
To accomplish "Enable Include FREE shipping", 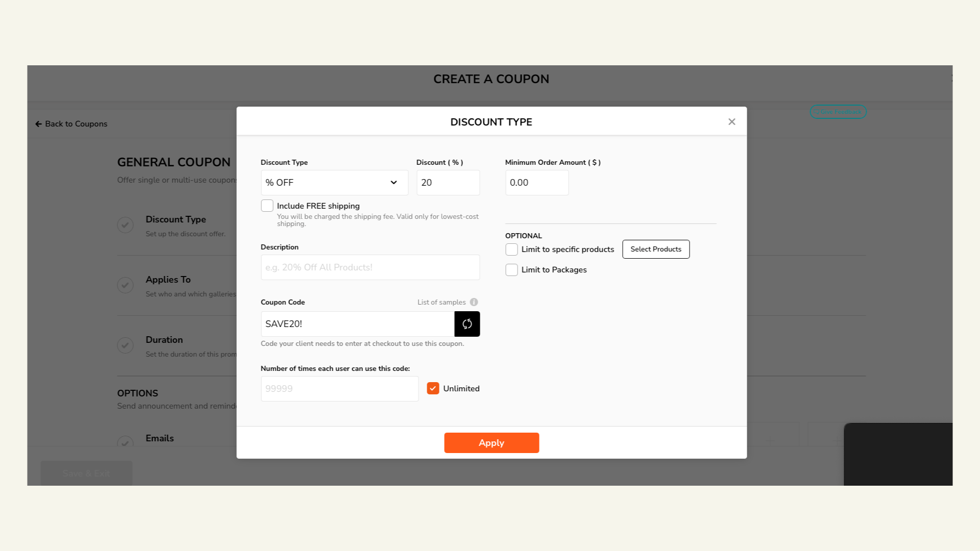I will [x=267, y=205].
